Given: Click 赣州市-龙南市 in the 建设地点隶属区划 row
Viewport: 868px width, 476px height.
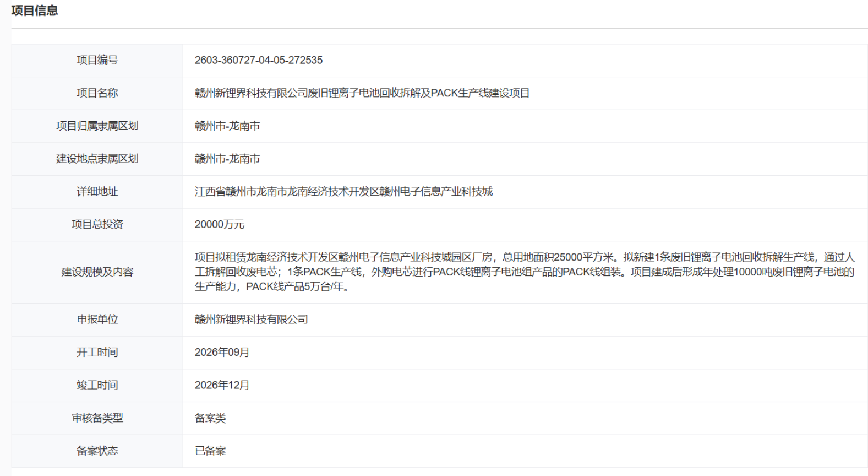Looking at the screenshot, I should (x=227, y=159).
